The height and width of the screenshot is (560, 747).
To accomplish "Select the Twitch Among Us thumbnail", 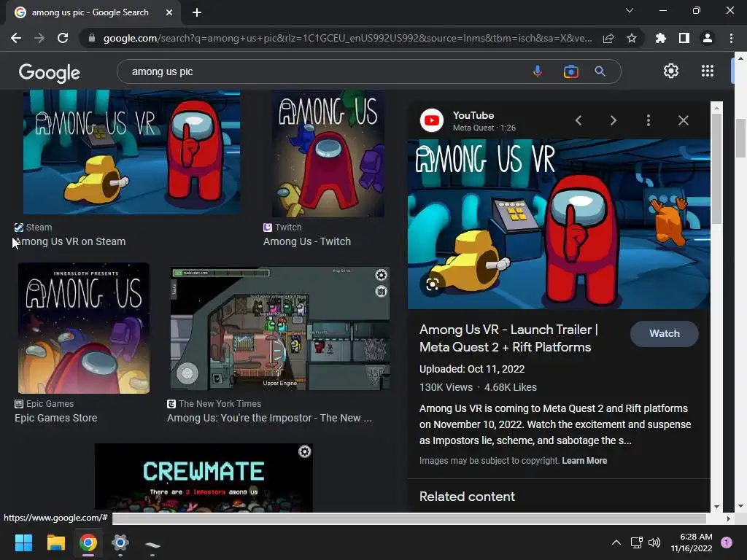I will click(x=328, y=153).
